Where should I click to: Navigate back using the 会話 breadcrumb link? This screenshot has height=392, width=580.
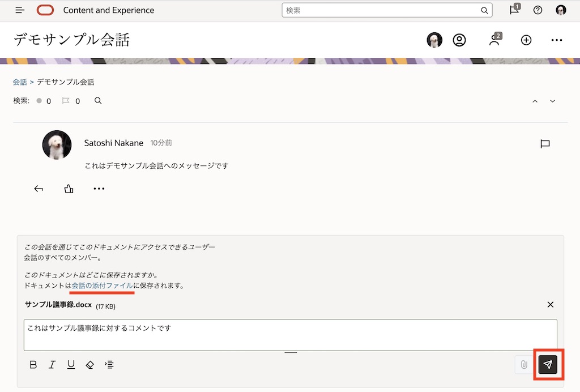[19, 82]
